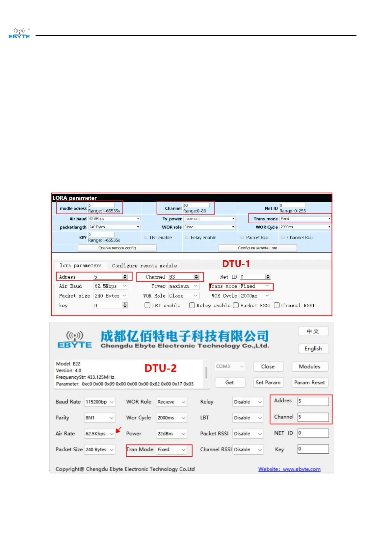Open WOR Role Recieve dropdown in DTU-2
This screenshot has height=554, width=392.
coord(171,402)
